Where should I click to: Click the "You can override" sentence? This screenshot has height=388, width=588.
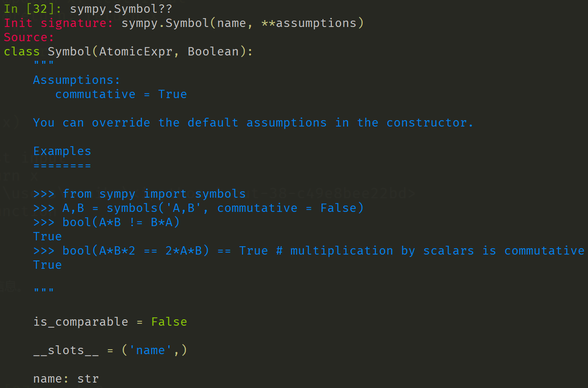coord(253,123)
